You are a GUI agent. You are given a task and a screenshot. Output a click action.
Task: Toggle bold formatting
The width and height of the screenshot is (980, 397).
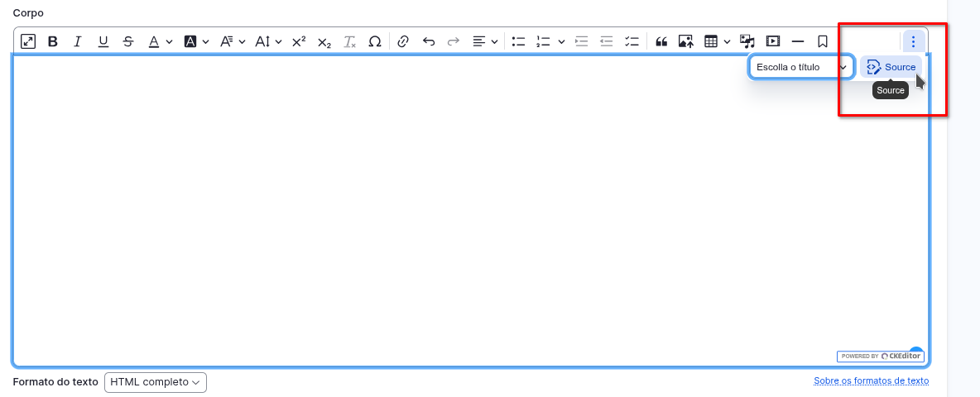[53, 41]
